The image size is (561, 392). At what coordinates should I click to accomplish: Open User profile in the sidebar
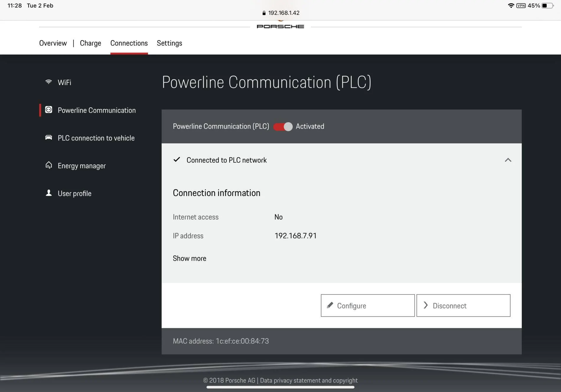74,193
